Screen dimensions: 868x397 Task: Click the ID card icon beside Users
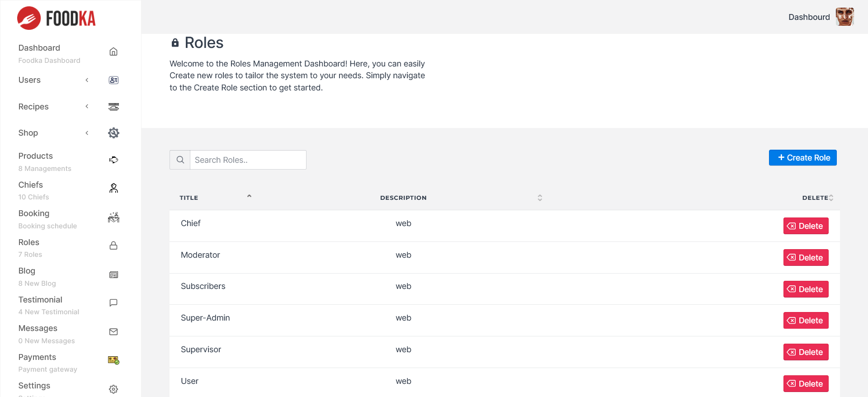[113, 80]
